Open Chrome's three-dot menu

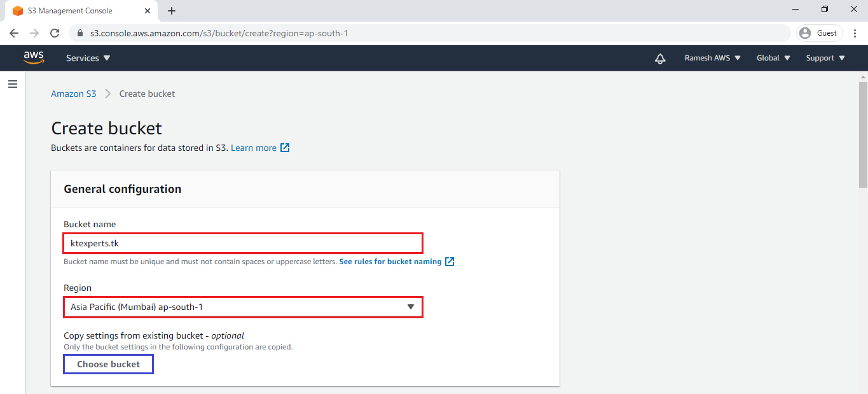pyautogui.click(x=854, y=33)
